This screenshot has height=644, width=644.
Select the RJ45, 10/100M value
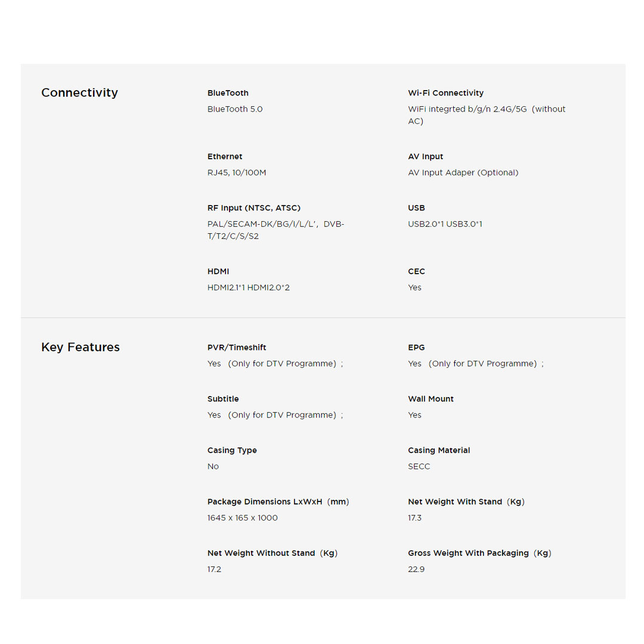pyautogui.click(x=237, y=172)
